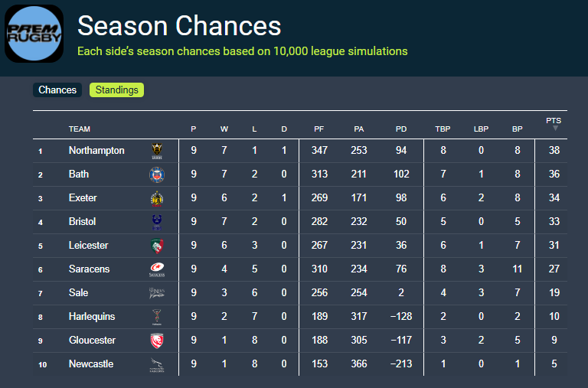Click the Gloucester club crest
Viewport: 588px width, 388px height.
click(x=157, y=341)
